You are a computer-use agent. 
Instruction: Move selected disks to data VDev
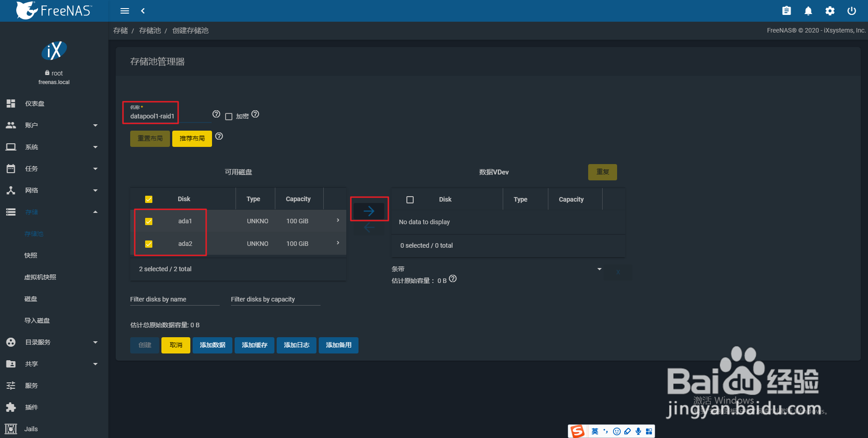coord(369,211)
